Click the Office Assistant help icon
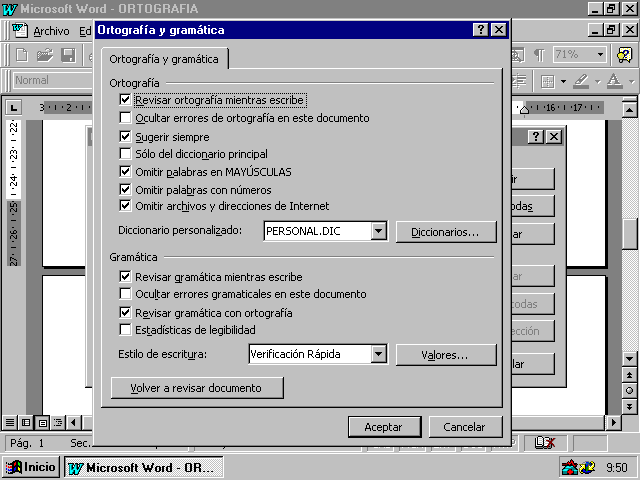 point(624,54)
